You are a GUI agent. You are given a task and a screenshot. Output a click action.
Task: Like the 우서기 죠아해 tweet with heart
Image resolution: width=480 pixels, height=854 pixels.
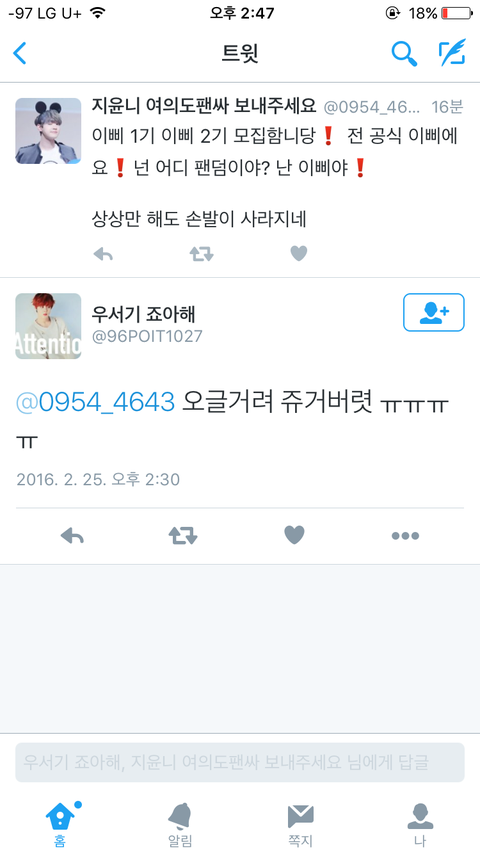[x=294, y=535]
